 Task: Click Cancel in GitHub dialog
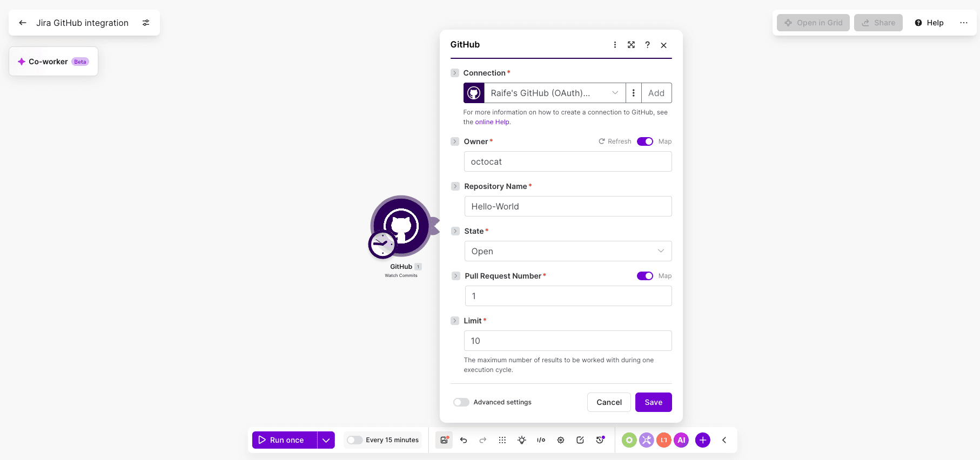(609, 402)
